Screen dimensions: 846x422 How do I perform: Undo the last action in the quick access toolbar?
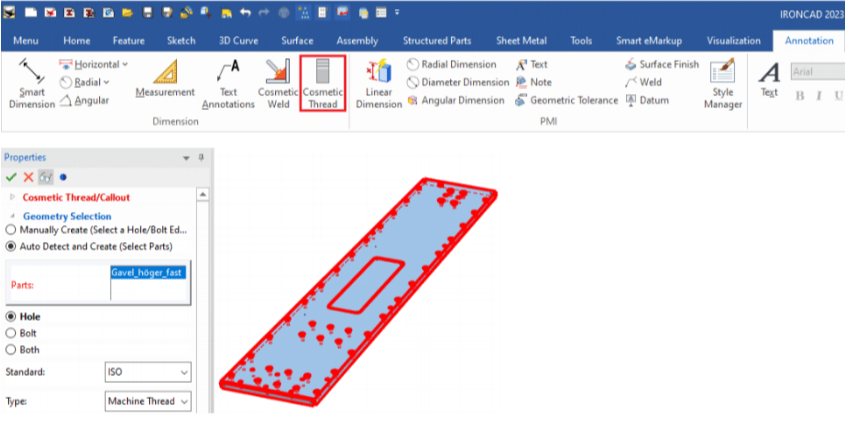245,12
